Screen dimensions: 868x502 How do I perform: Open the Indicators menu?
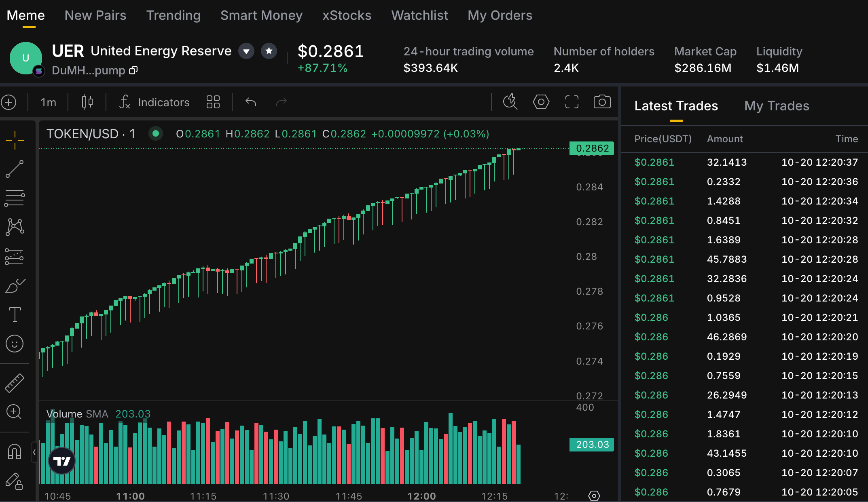[155, 102]
